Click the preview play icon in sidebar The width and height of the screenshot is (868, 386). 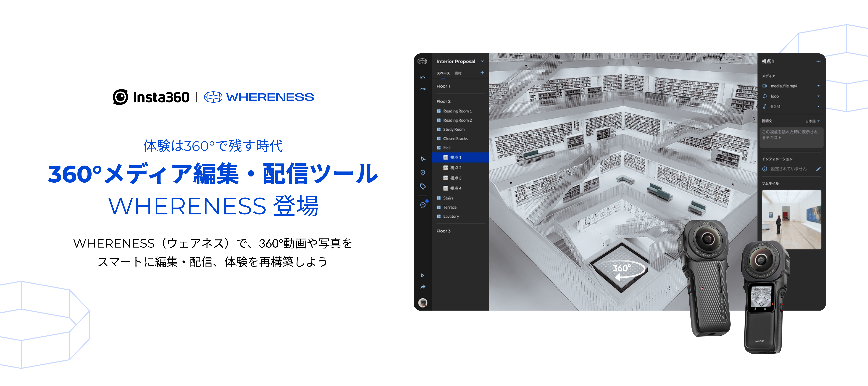[x=423, y=275]
